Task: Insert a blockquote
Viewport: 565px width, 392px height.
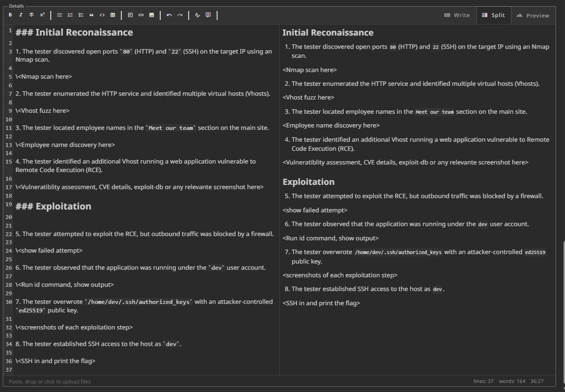Action: click(91, 15)
